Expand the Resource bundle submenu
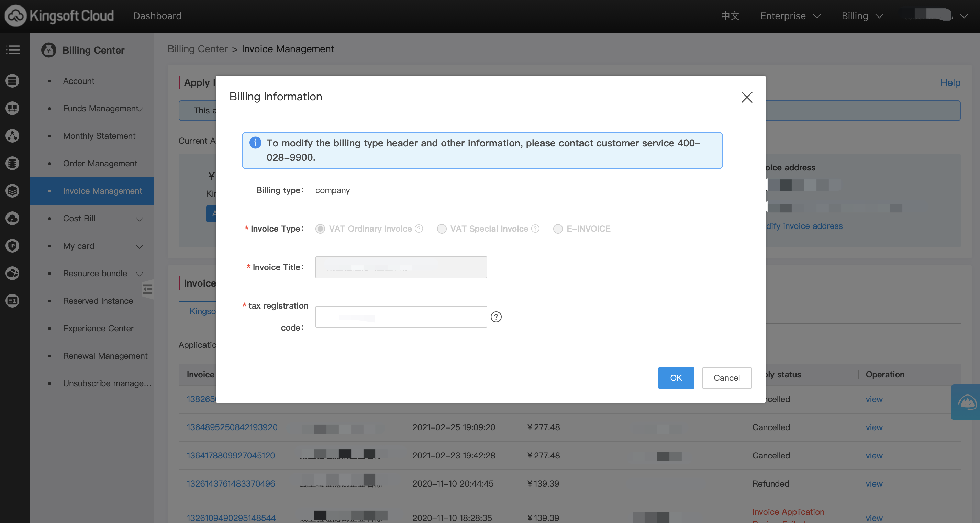The image size is (980, 523). pyautogui.click(x=140, y=274)
